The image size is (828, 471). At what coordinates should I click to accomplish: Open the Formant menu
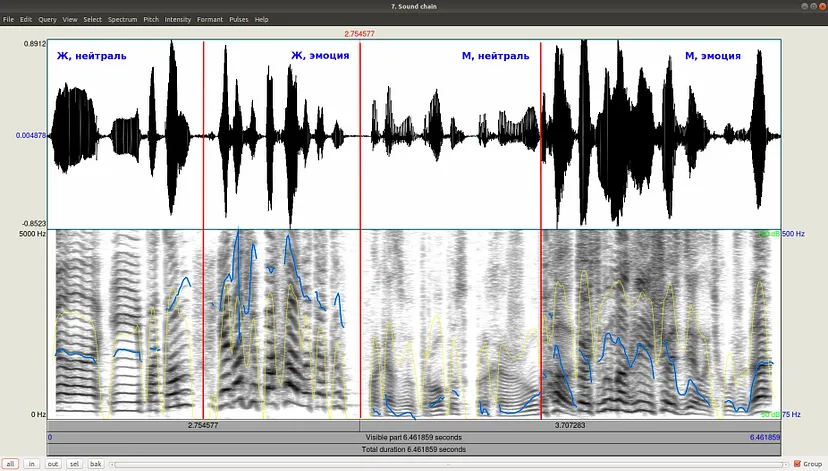(210, 20)
